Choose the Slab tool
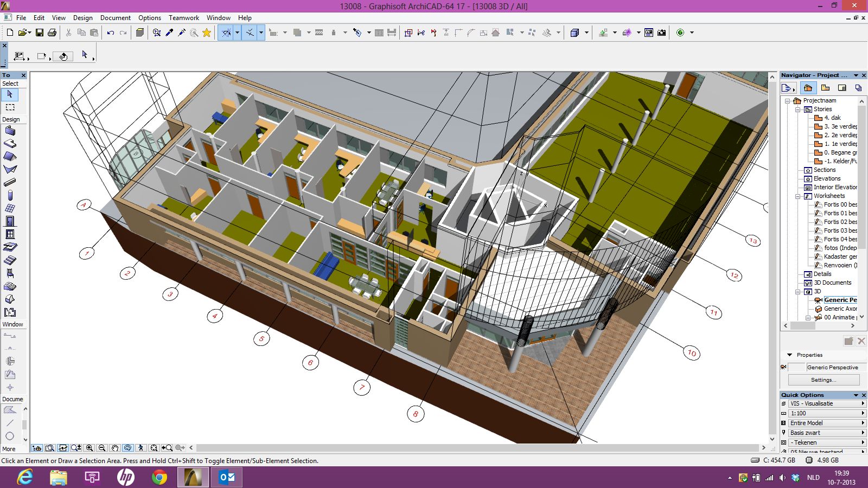Viewport: 868px width, 488px height. click(x=10, y=144)
